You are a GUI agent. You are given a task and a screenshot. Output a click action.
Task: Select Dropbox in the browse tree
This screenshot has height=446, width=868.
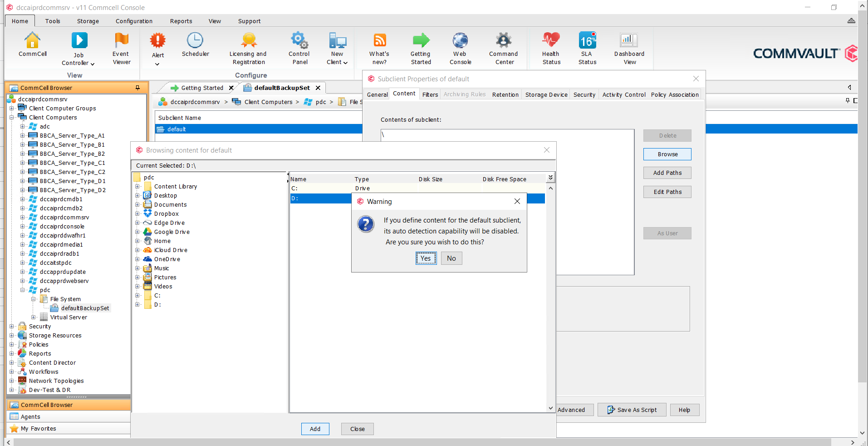[166, 214]
